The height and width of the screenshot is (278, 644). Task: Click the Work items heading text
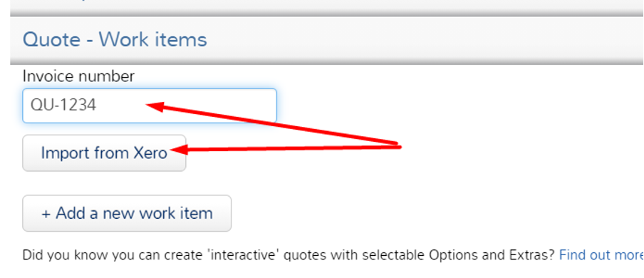[152, 39]
